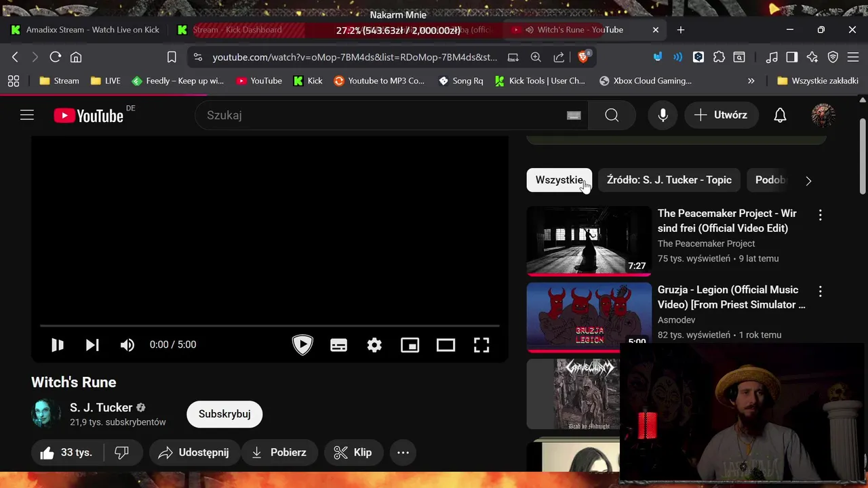Screen dimensions: 868x488
Task: Open the browser main hamburger menu
Action: pos(853,58)
